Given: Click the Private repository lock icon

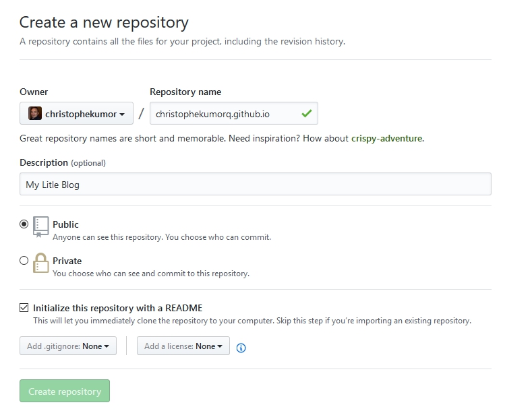Looking at the screenshot, I should (x=40, y=263).
